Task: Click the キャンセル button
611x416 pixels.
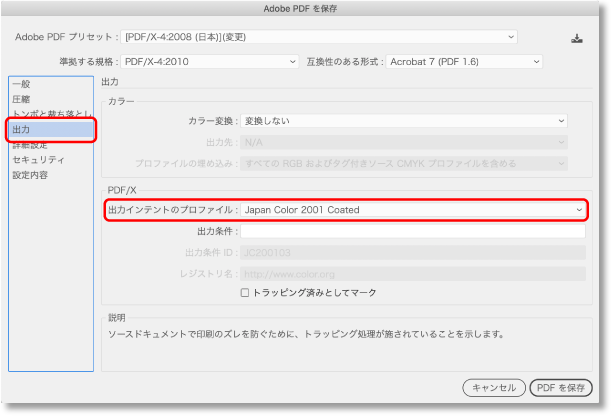Action: point(494,388)
